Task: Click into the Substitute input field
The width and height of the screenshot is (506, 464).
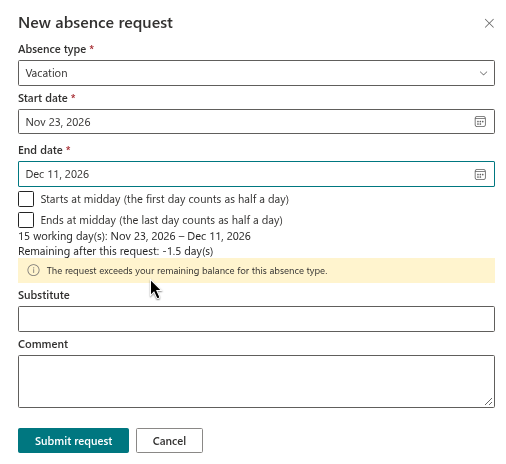Action: (x=256, y=319)
